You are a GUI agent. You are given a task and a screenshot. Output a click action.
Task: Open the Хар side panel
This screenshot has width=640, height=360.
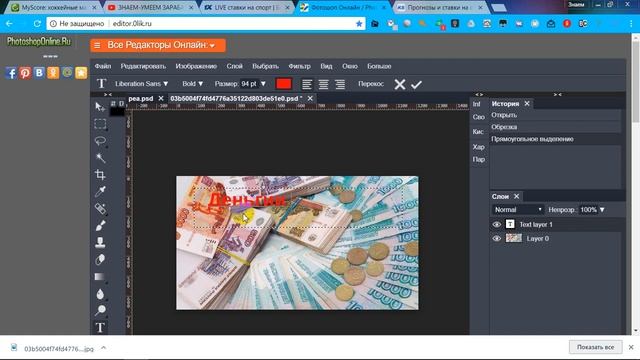[x=478, y=147]
